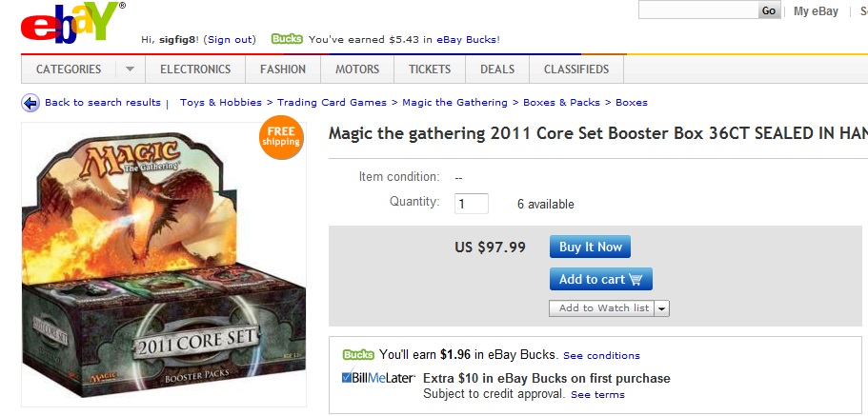Click the Sign out link
The image size is (868, 416).
tap(231, 39)
